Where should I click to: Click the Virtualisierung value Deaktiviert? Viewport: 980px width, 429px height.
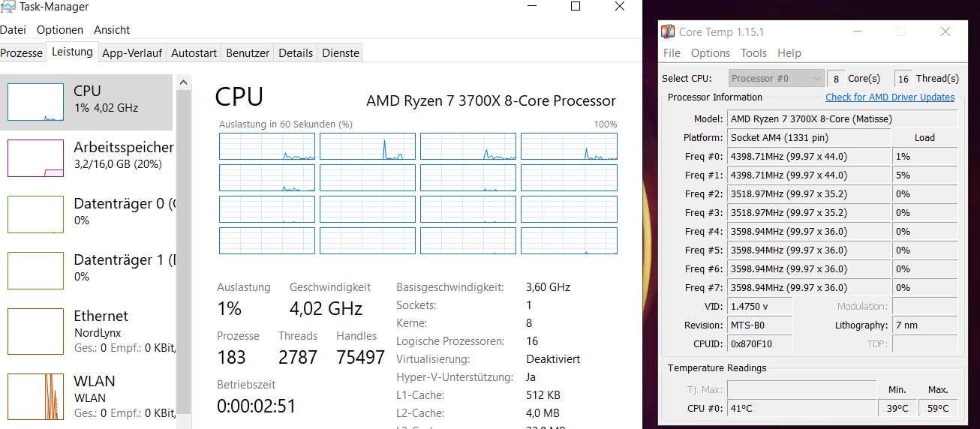(x=553, y=359)
